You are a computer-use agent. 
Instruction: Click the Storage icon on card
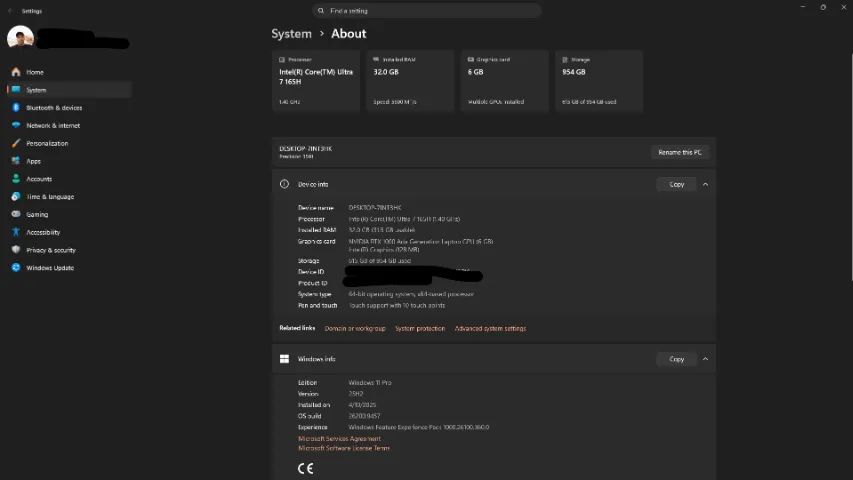565,59
